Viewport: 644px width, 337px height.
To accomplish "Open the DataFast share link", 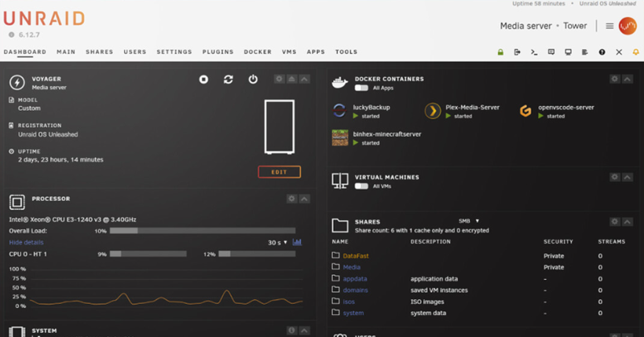I will tap(356, 255).
